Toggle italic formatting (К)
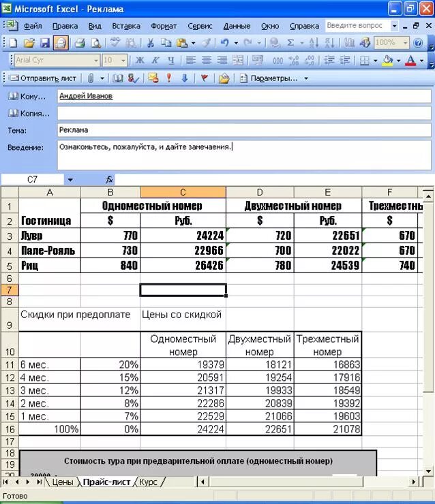 click(x=155, y=61)
